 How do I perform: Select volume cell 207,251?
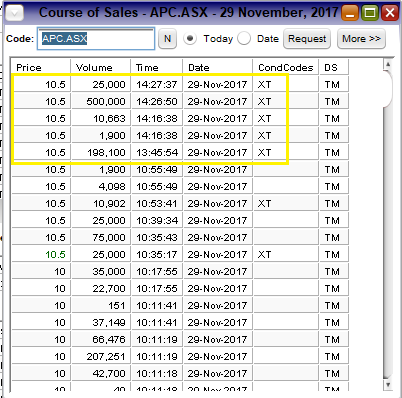[100, 357]
